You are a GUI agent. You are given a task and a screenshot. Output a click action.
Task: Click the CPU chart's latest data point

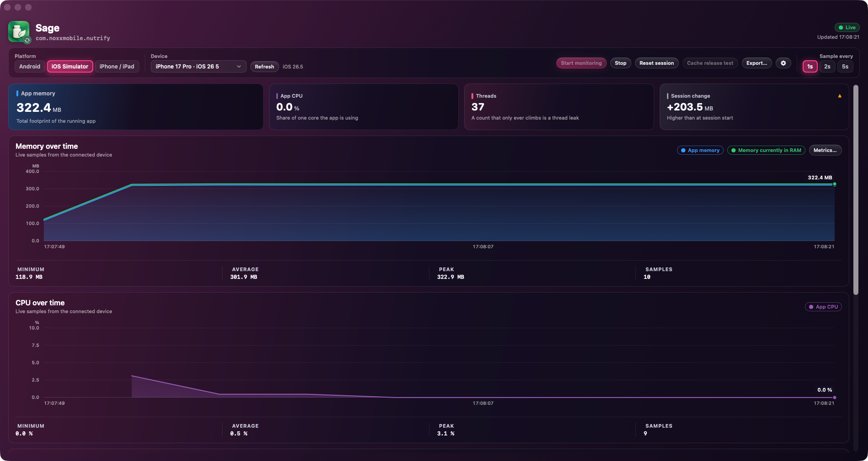click(x=834, y=398)
